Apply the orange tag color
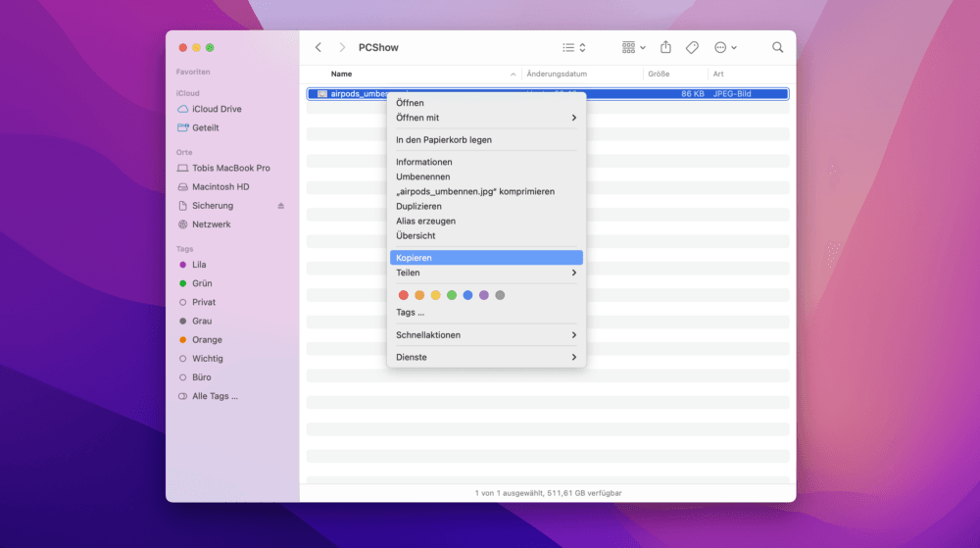The width and height of the screenshot is (980, 548). point(419,295)
